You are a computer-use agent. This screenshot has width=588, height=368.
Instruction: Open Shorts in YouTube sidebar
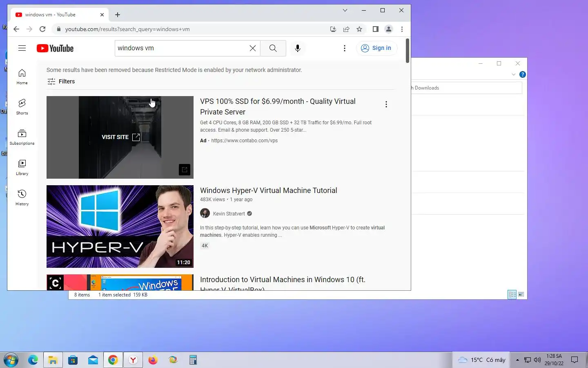(22, 107)
